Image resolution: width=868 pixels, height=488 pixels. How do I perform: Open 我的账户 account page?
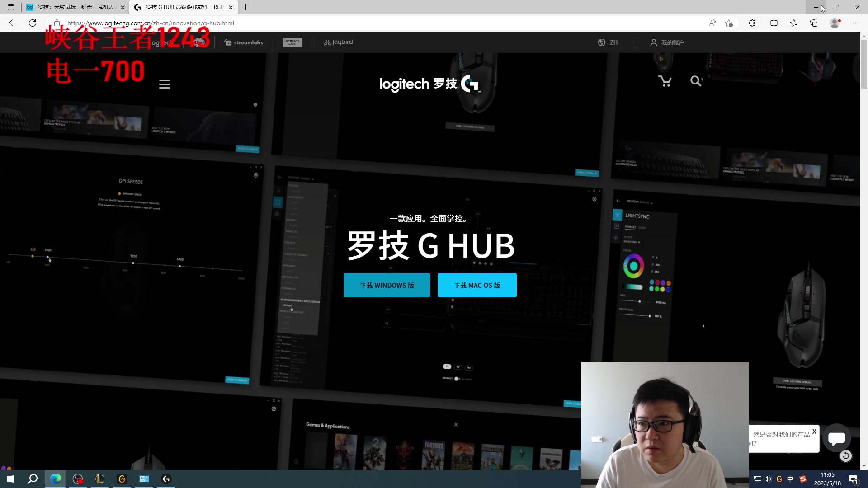point(667,42)
